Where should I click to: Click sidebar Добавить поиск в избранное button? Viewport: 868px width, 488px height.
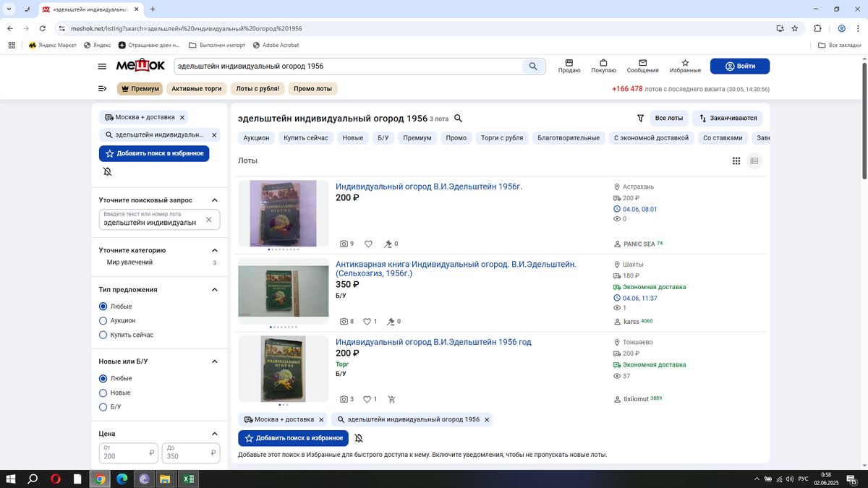pyautogui.click(x=154, y=153)
